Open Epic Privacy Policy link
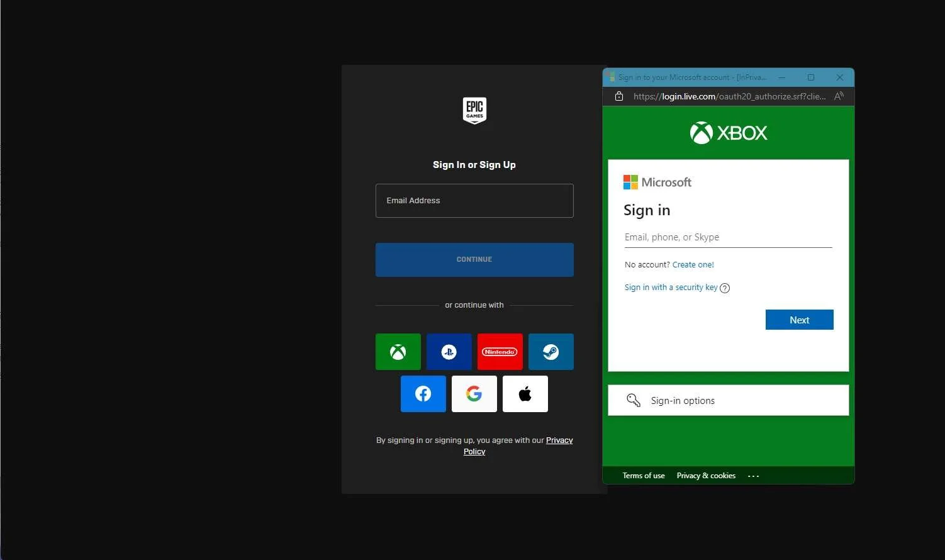 coord(518,445)
